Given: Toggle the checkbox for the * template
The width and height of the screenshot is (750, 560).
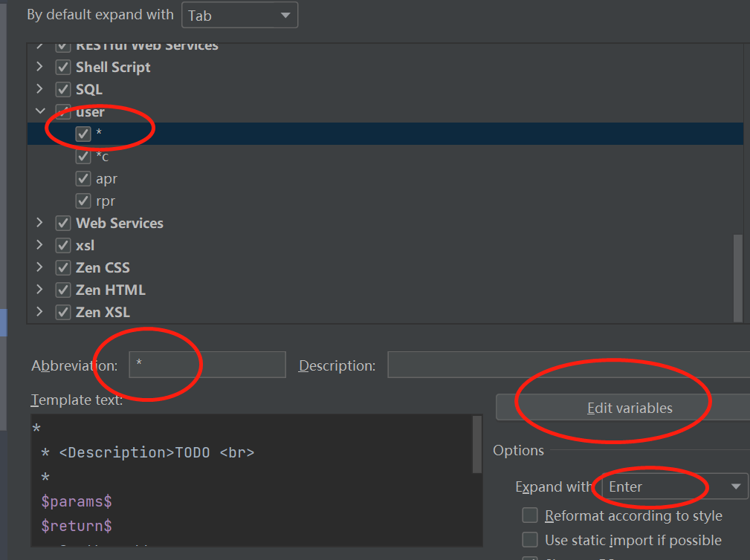Looking at the screenshot, I should [83, 134].
